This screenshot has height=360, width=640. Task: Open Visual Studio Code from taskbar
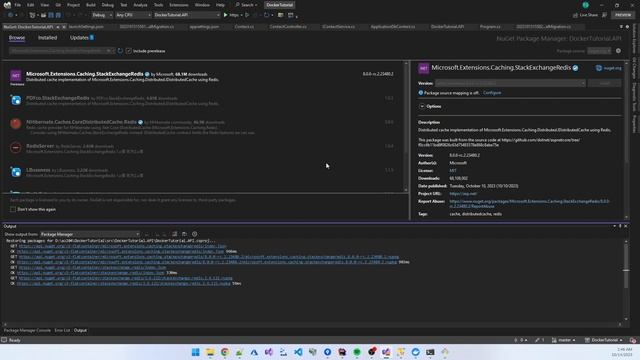(x=298, y=352)
